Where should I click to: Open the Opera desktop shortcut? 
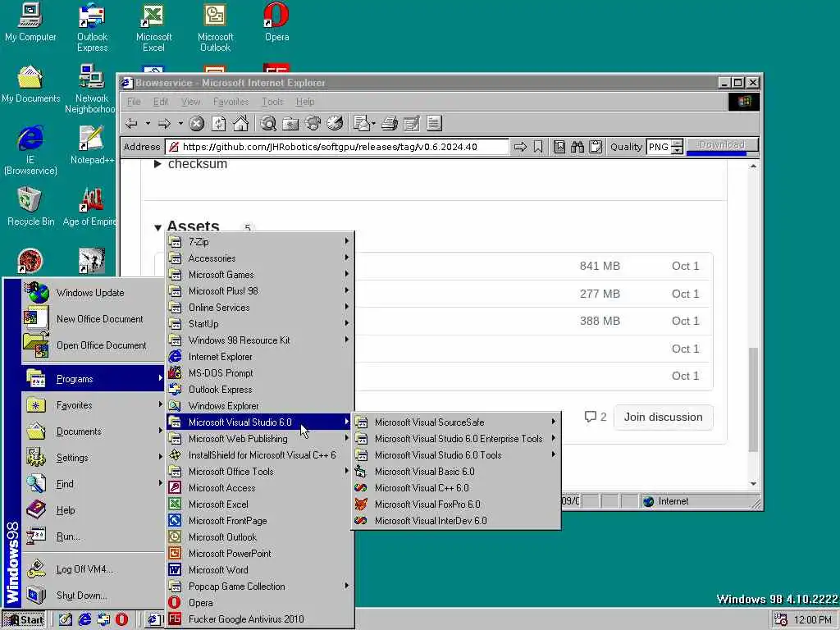pyautogui.click(x=276, y=22)
